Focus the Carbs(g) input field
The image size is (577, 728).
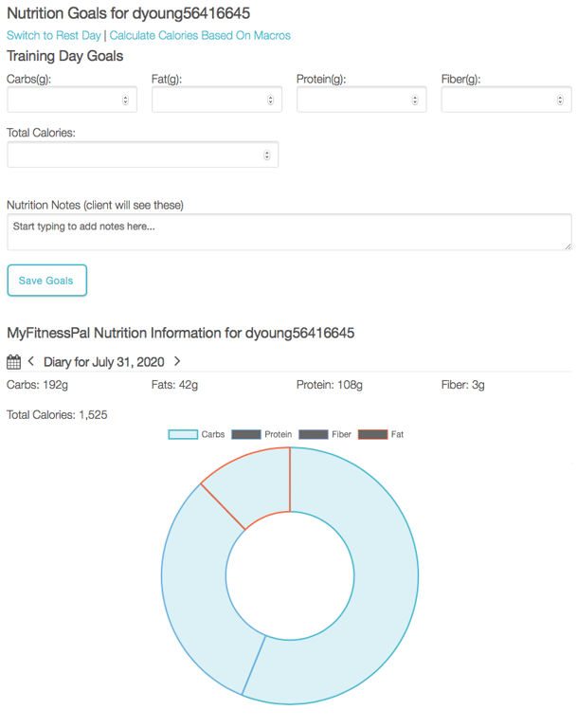[x=64, y=100]
